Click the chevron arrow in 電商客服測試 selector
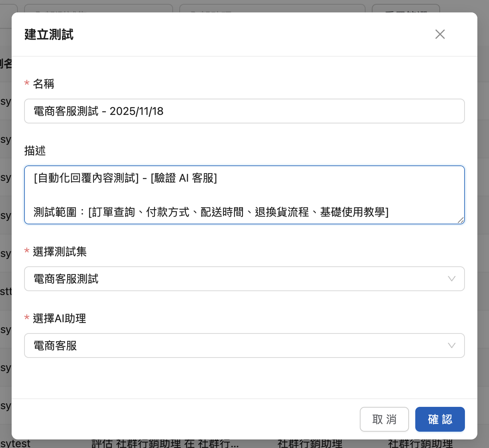Viewport: 489px width, 448px height. (x=451, y=279)
